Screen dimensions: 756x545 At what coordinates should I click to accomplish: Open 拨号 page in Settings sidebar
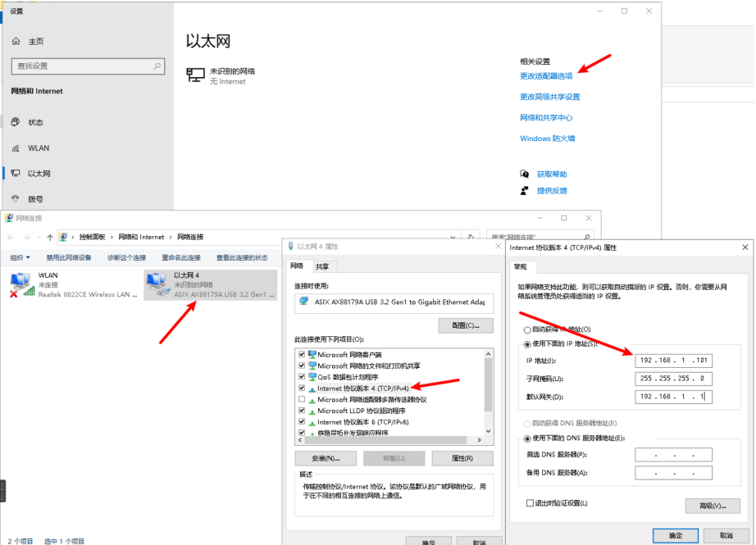tap(28, 199)
